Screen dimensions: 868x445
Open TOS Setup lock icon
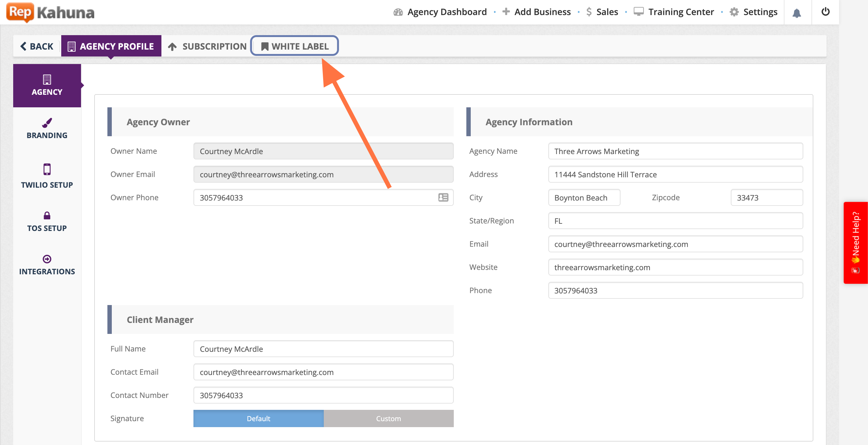tap(47, 215)
